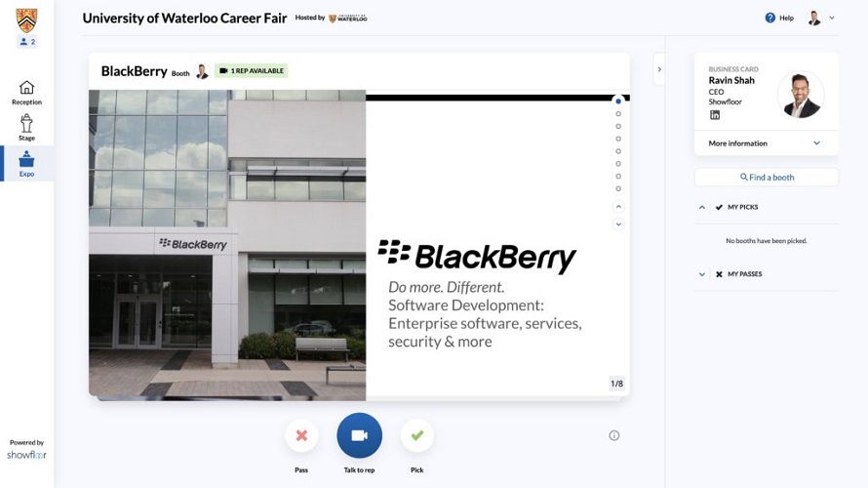
Task: Click the MY PICKS label
Action: coord(743,207)
